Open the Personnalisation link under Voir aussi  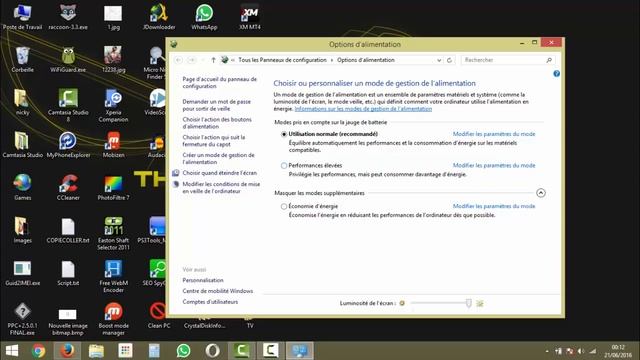tap(203, 280)
